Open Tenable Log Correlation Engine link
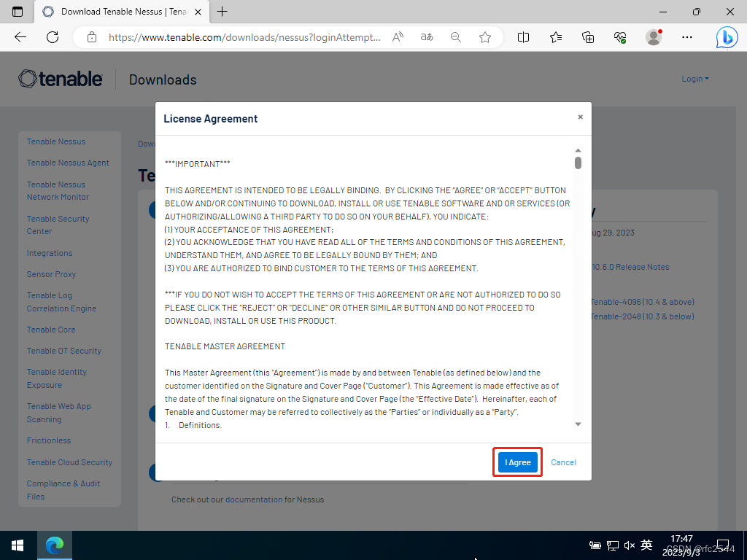This screenshot has width=747, height=560. point(61,302)
